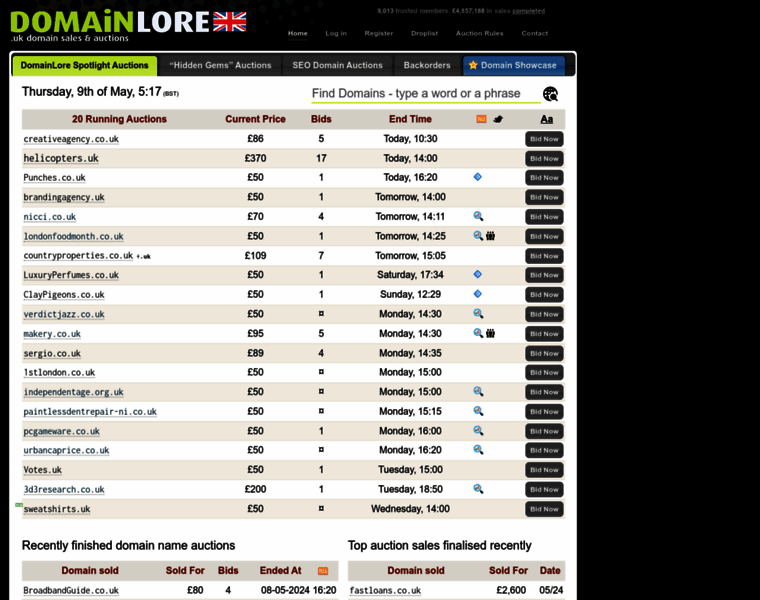
Task: Click Bid Now for 1stlondon.co.uk
Action: coord(544,373)
